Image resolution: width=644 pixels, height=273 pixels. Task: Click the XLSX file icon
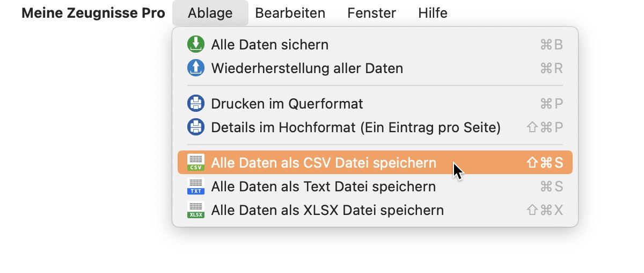pyautogui.click(x=196, y=210)
